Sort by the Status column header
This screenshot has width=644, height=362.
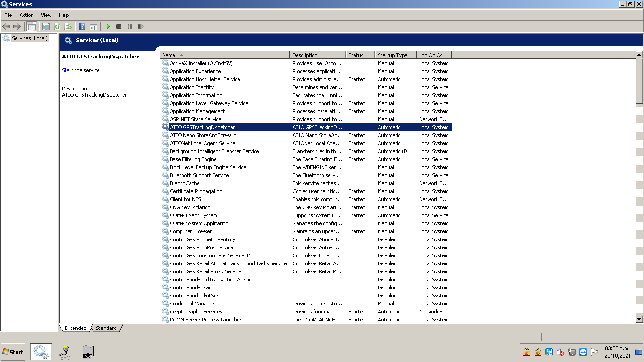(x=361, y=55)
